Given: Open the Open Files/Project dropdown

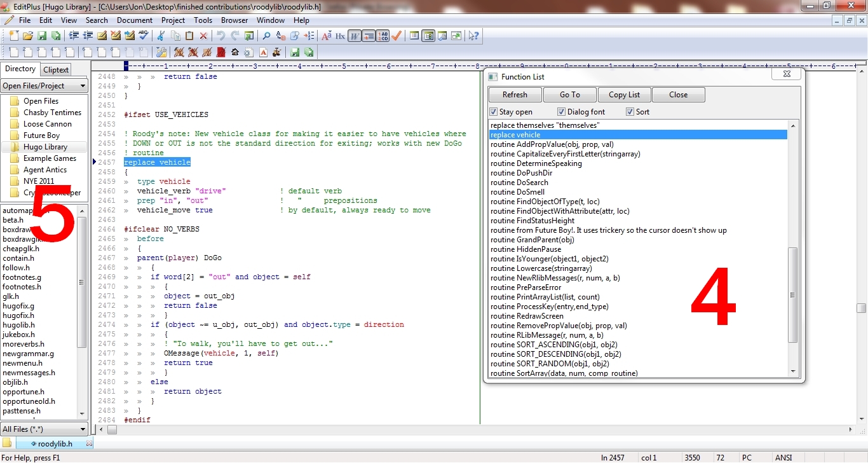Looking at the screenshot, I should tap(44, 85).
